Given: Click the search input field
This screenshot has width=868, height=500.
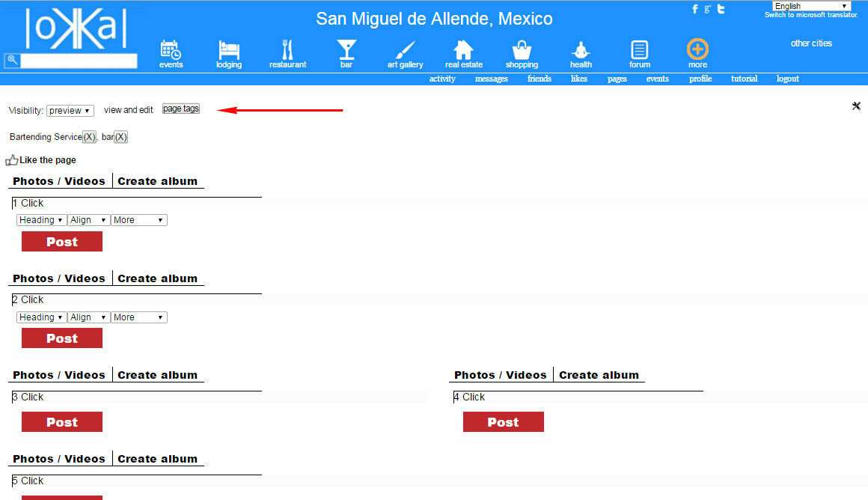Looking at the screenshot, I should [x=78, y=61].
